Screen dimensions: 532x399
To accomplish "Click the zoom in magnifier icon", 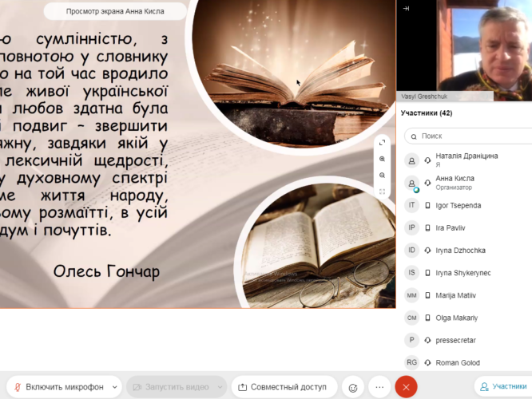I will pos(383,159).
